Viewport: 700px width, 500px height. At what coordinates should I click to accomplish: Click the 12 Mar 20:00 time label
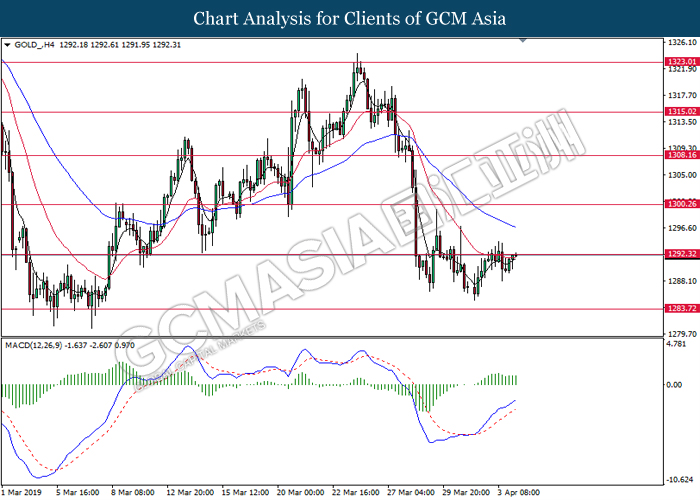190,492
